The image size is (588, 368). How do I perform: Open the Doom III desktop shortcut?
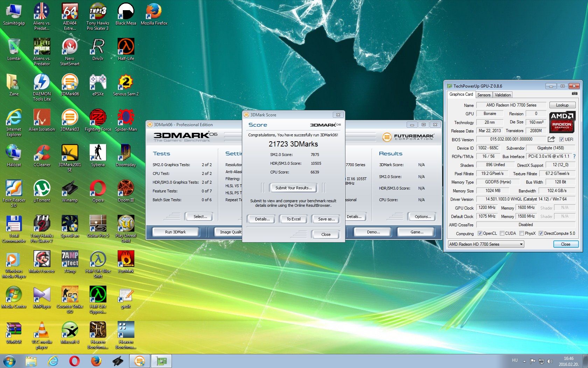tap(126, 191)
